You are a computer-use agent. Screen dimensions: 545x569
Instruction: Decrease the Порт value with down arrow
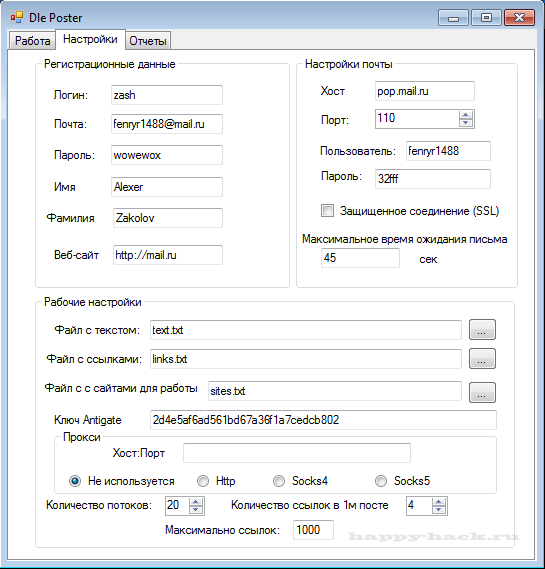tap(466, 123)
